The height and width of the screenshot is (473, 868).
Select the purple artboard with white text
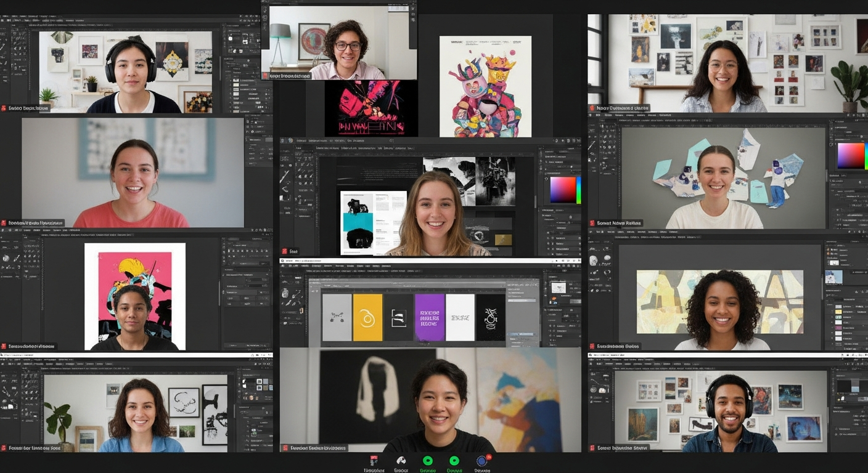click(x=430, y=317)
